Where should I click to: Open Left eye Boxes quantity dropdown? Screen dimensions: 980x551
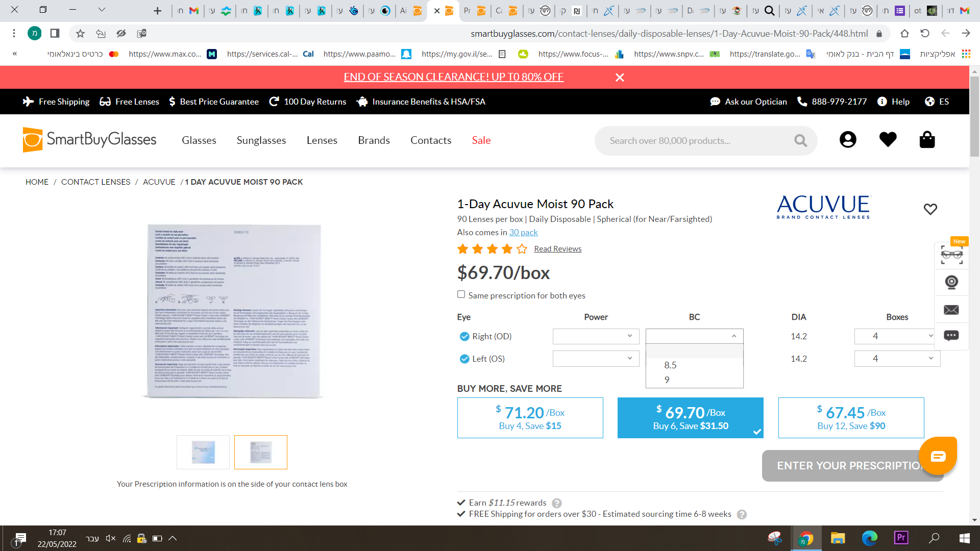[897, 359]
